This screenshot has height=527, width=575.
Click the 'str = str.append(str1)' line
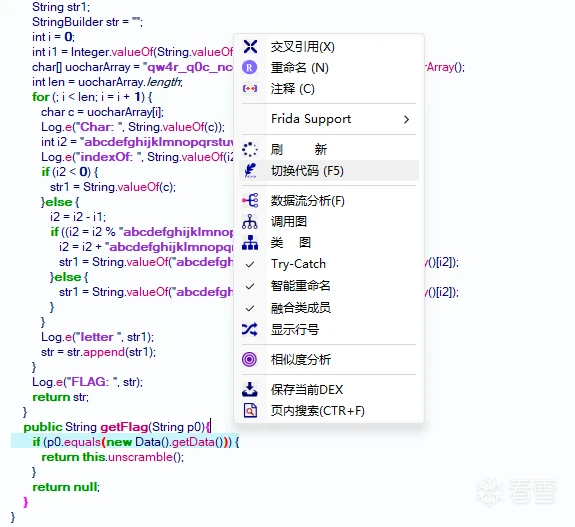click(98, 352)
